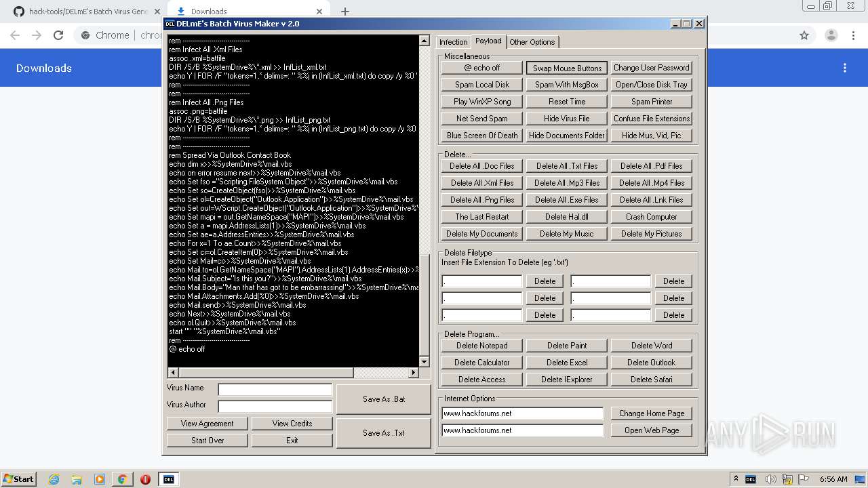868x488 pixels.
Task: Click View Credits button
Action: click(x=292, y=424)
